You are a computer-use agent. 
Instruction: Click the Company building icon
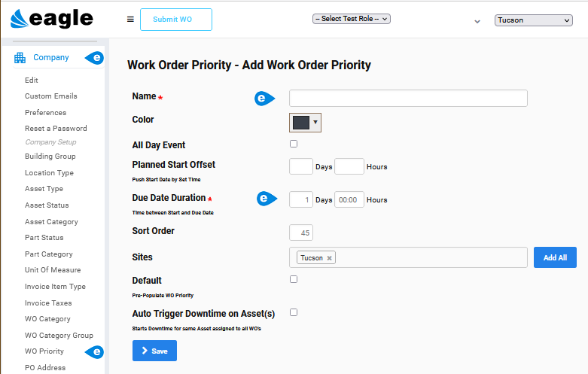20,58
